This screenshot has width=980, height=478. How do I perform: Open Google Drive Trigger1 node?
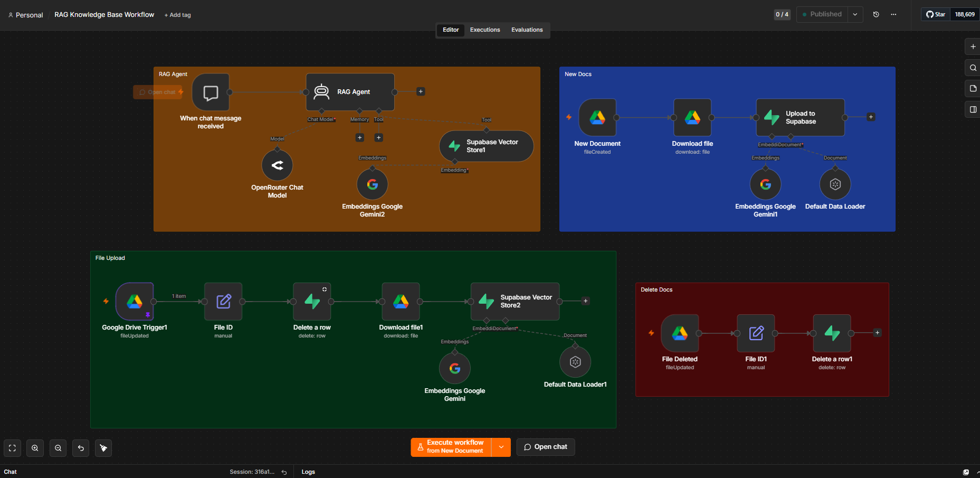tap(135, 302)
